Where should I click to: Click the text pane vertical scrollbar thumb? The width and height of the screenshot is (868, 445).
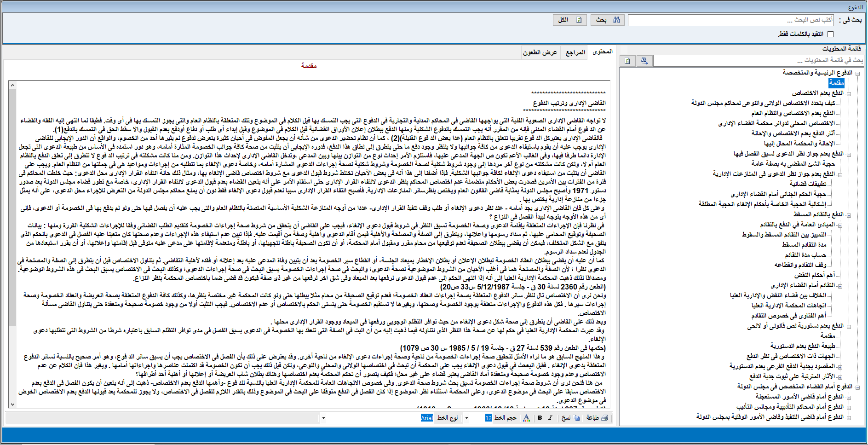click(x=12, y=208)
